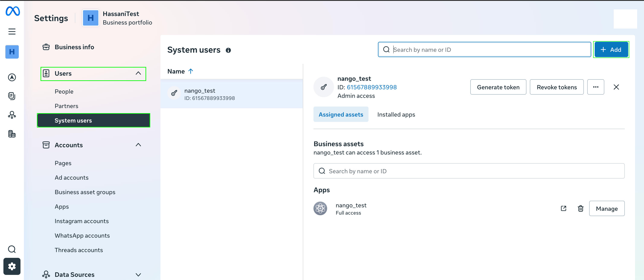Click the Meta logo icon
Viewport: 644px width, 280px height.
pos(13,11)
